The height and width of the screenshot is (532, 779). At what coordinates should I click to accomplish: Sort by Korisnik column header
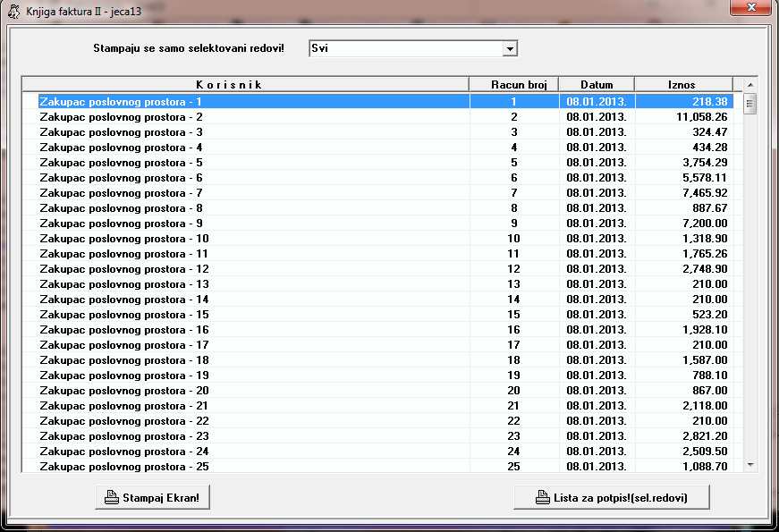point(246,84)
